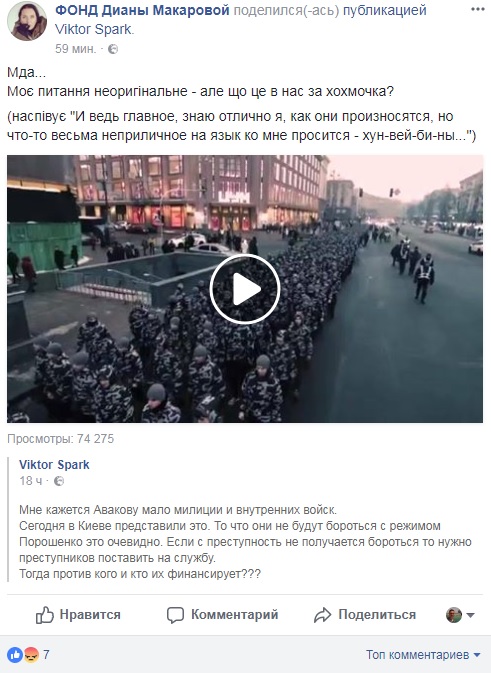Click the speech bubble Комментарий icon

click(x=175, y=615)
